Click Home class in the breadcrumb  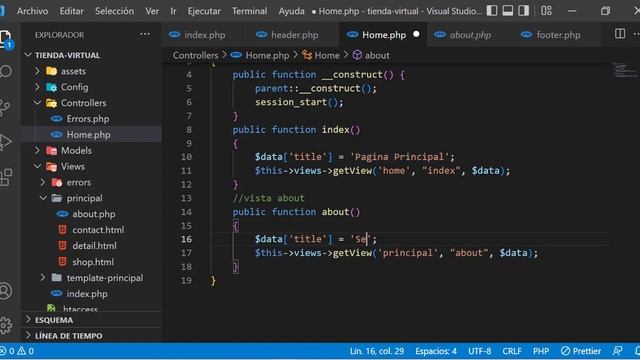click(x=327, y=55)
